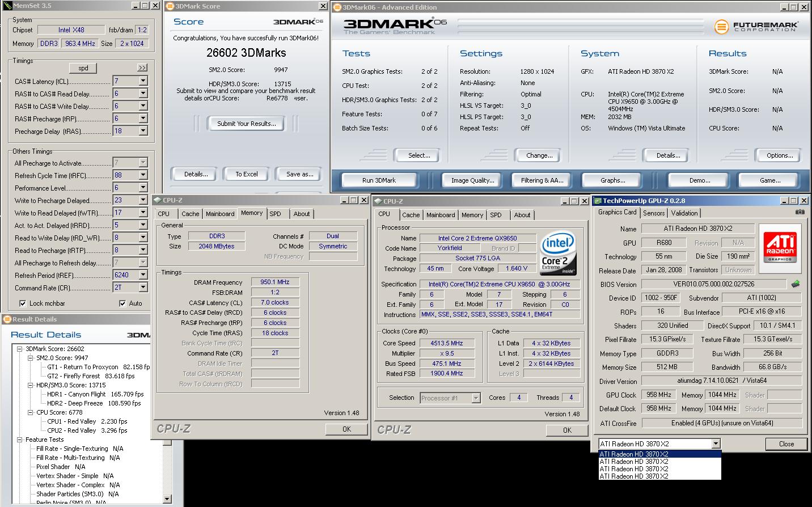Open the Command Rate (CR) dropdown

point(143,288)
